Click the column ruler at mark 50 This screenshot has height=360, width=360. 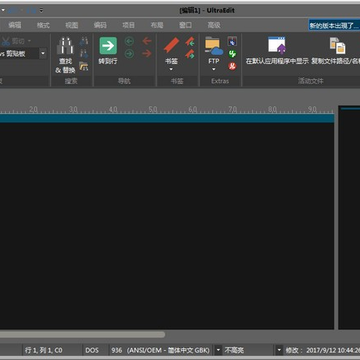(x=153, y=109)
